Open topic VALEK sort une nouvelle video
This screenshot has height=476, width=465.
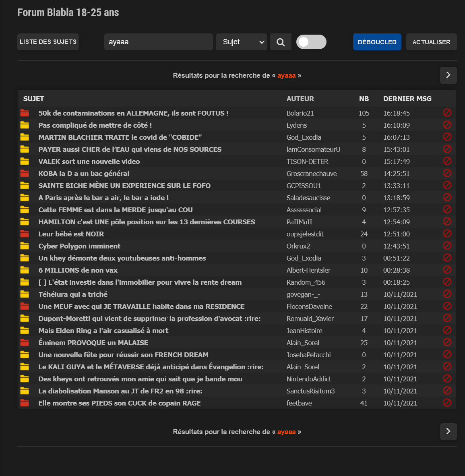[89, 161]
